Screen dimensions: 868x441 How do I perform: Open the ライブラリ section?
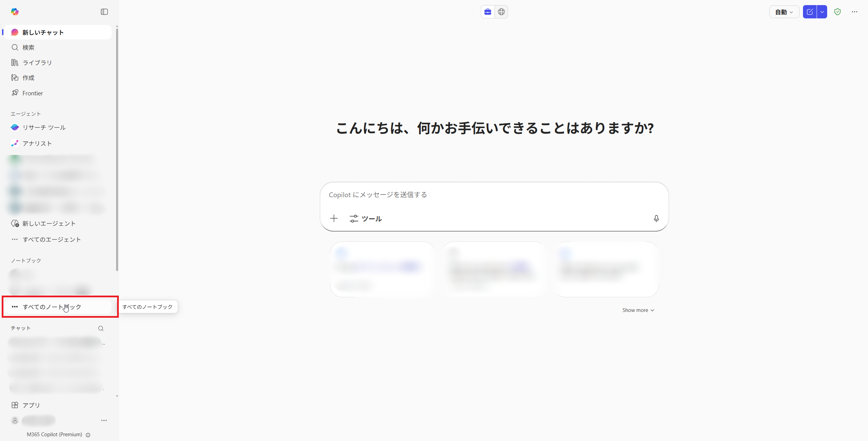click(x=37, y=62)
